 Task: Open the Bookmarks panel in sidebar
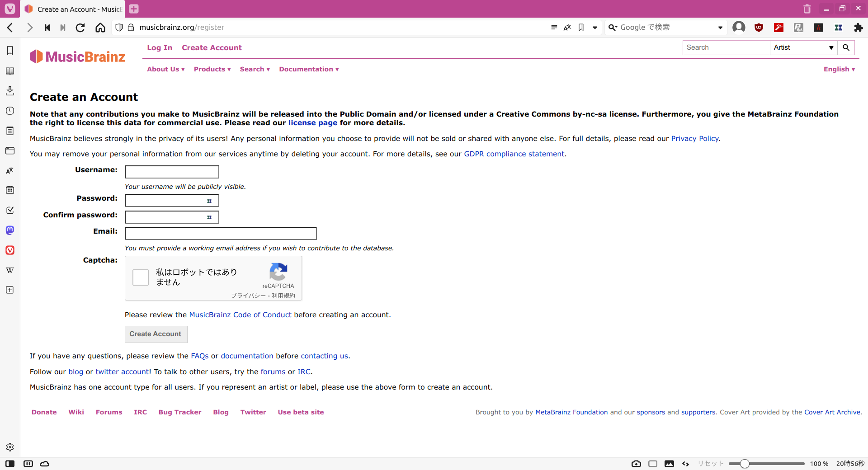pyautogui.click(x=10, y=51)
